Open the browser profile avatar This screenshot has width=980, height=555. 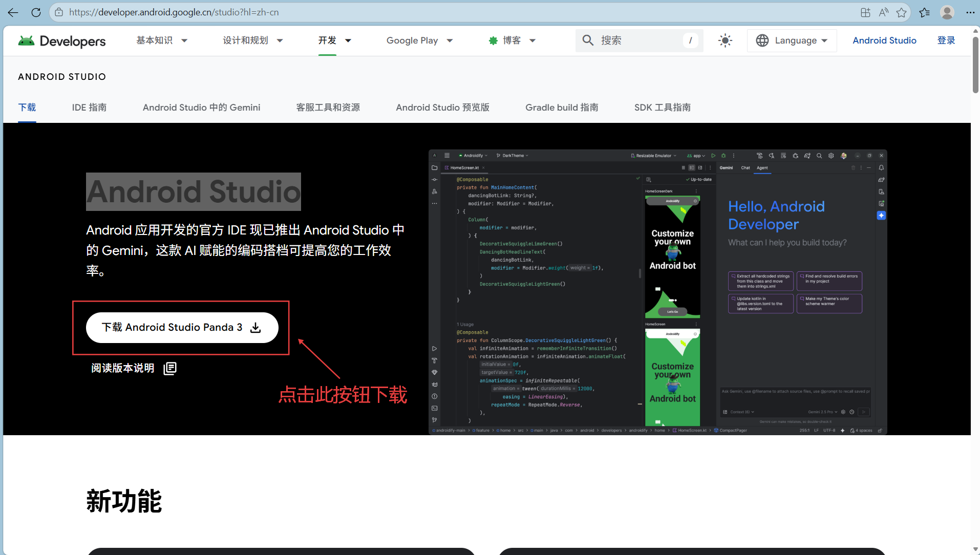[x=947, y=12]
